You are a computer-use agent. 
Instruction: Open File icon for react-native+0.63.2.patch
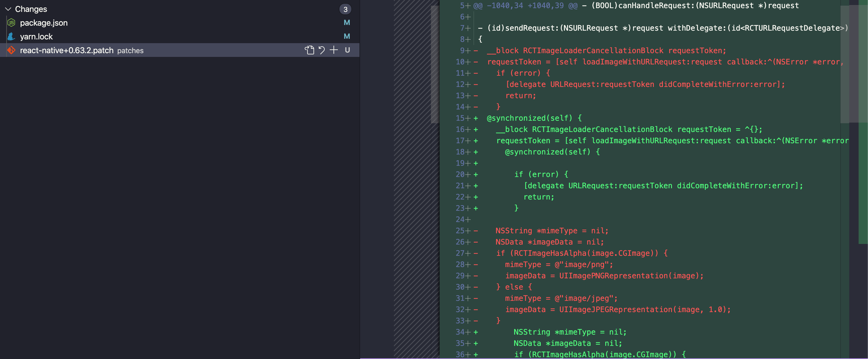[309, 50]
